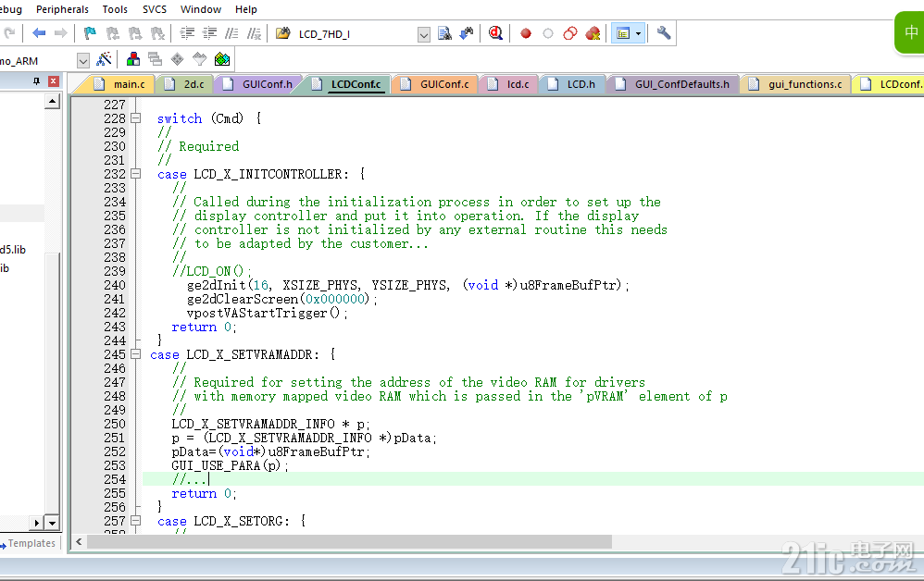Unindent the selected lines
This screenshot has height=581, width=924.
click(x=209, y=33)
